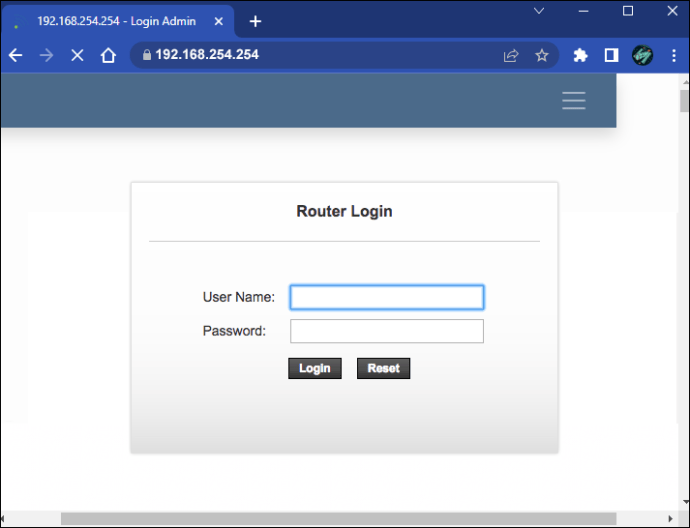Maximize the browser window

tap(628, 11)
